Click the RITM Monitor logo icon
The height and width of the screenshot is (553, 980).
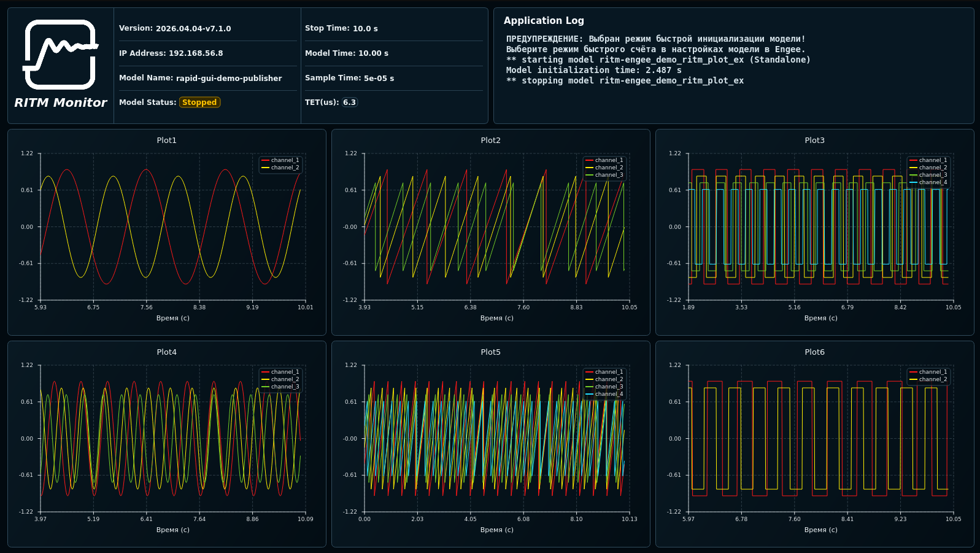pyautogui.click(x=61, y=55)
